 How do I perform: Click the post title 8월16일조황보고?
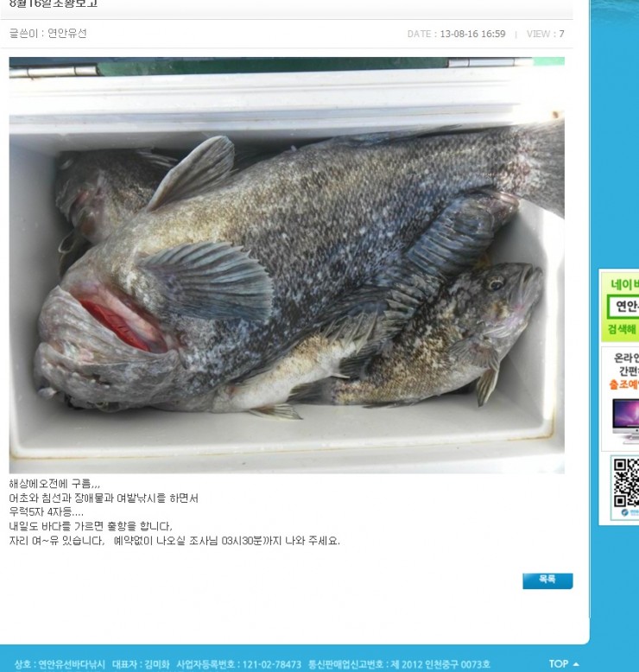(54, 3)
